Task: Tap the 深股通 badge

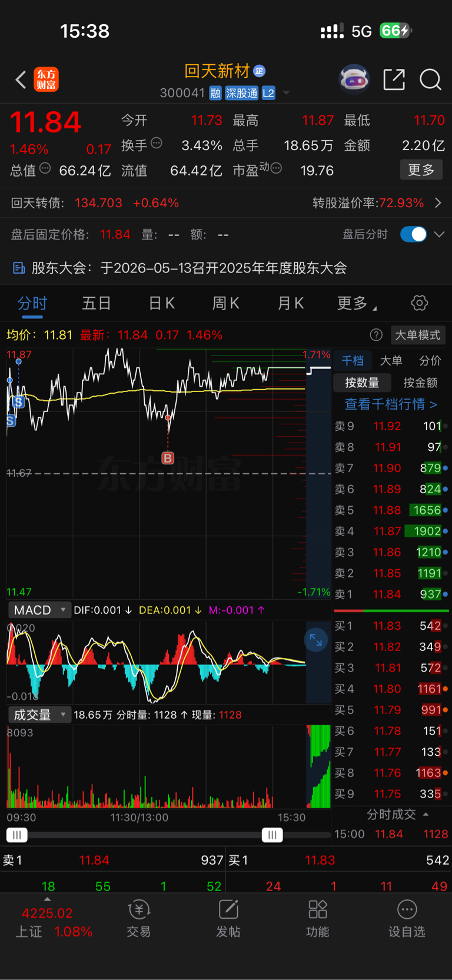Action: (241, 93)
